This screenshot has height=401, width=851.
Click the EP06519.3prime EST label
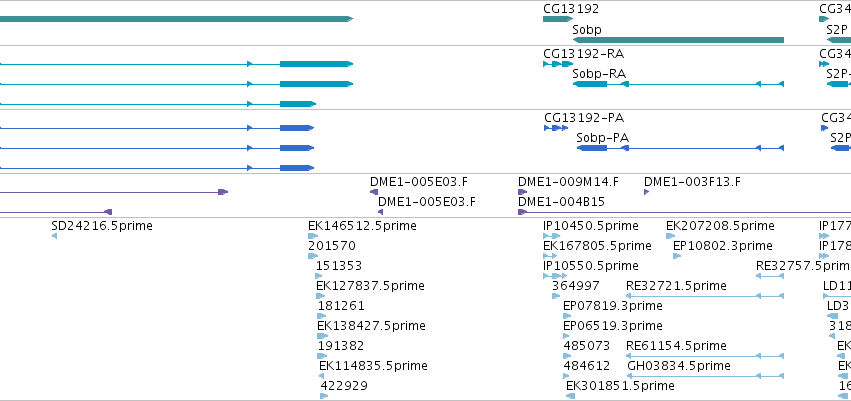click(613, 326)
